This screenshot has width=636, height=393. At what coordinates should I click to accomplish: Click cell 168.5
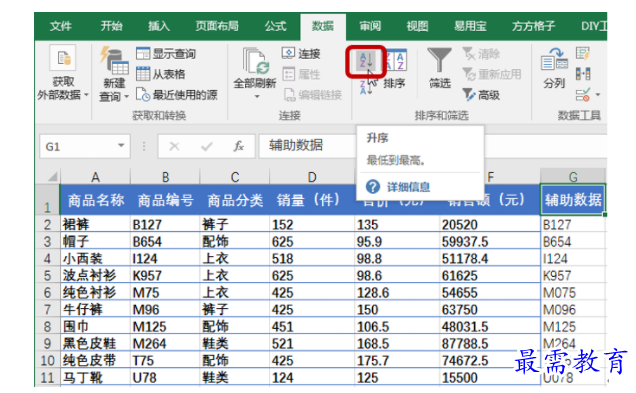pos(396,344)
